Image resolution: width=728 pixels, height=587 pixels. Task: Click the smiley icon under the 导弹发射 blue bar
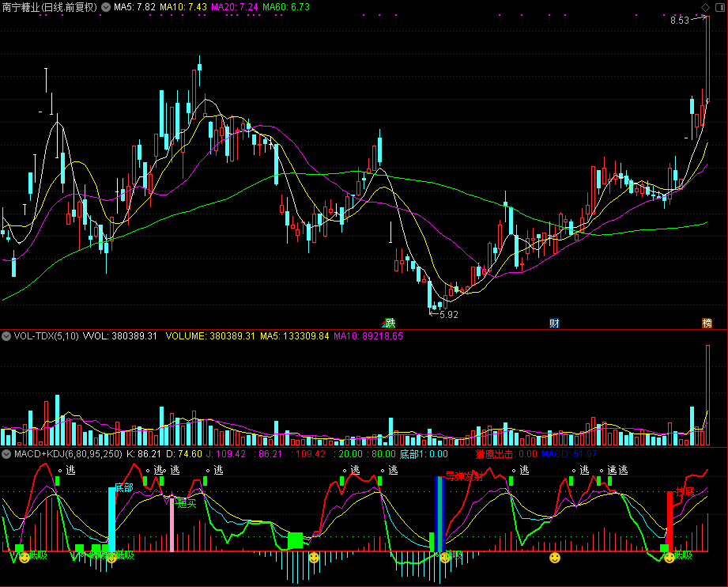[445, 557]
